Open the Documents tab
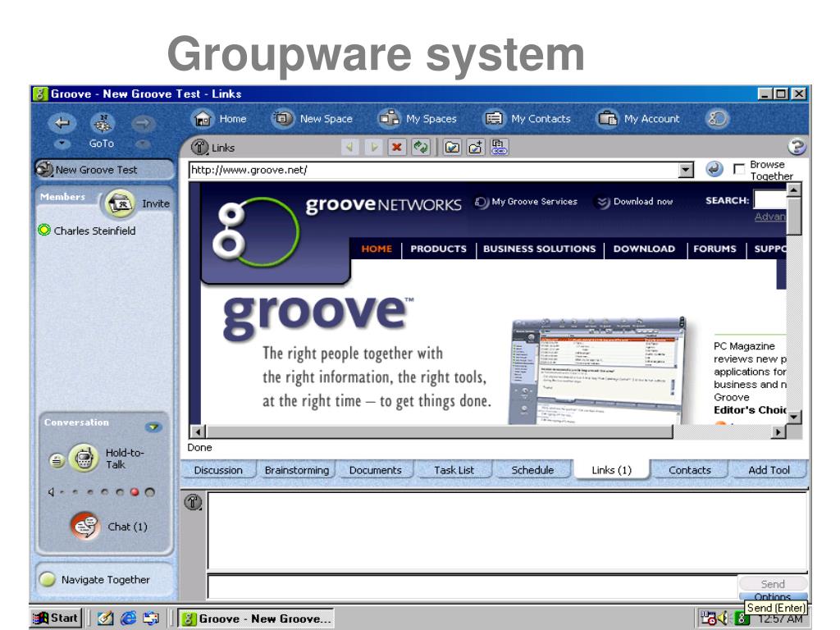Viewport: 840px width, 630px height. 375,470
